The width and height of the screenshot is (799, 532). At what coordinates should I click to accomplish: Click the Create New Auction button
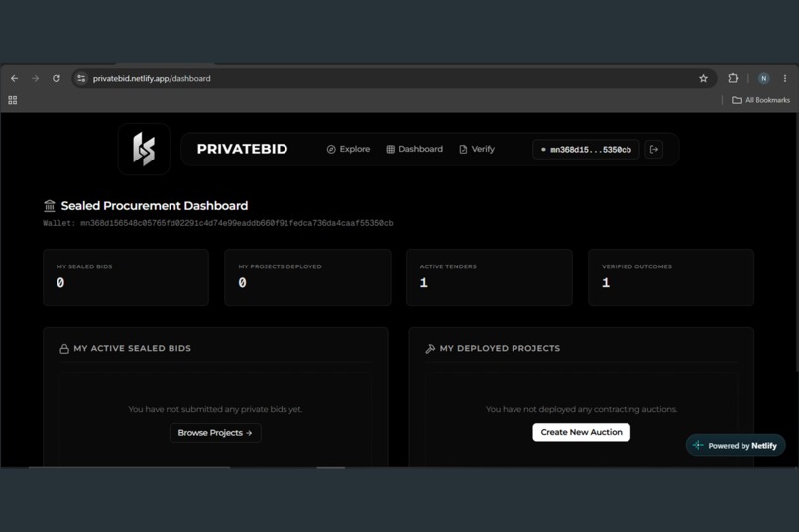pos(582,432)
